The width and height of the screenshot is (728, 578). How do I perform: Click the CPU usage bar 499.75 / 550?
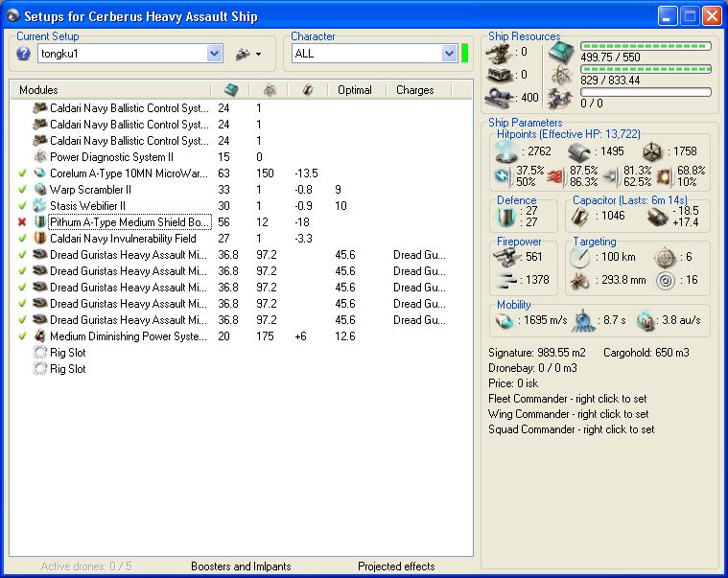[x=646, y=46]
